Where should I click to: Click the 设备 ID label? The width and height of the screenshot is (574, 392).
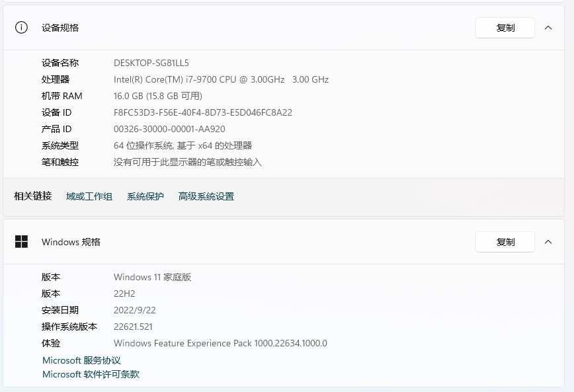[56, 112]
